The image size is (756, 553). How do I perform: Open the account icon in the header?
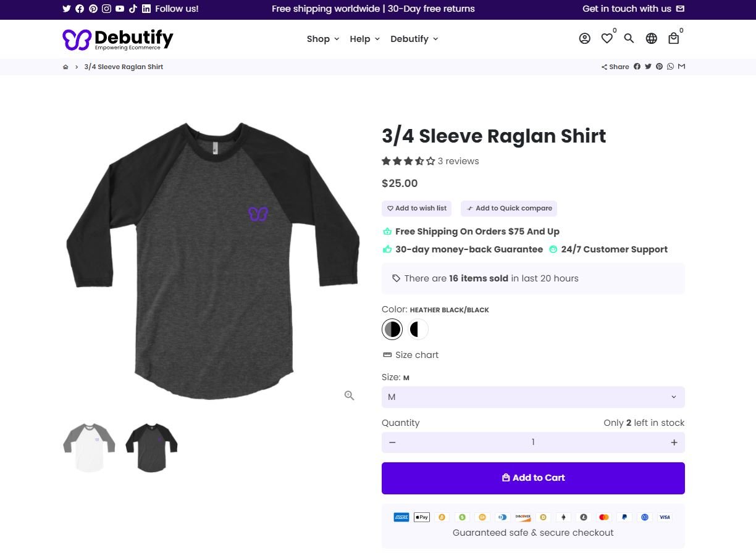point(584,38)
